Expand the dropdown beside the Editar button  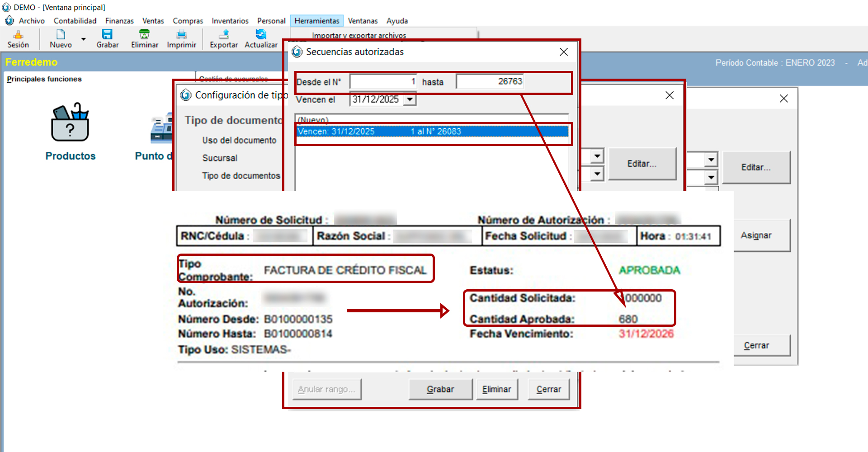(x=597, y=156)
